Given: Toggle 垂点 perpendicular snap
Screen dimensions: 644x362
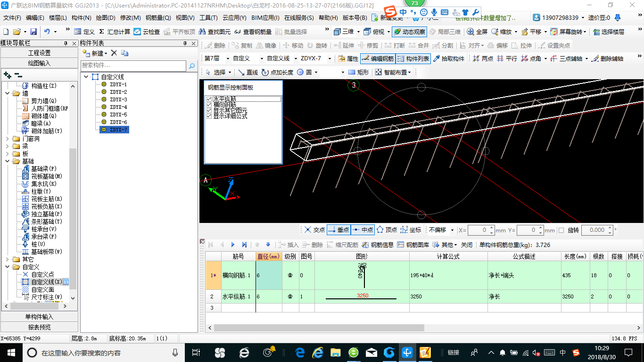Looking at the screenshot, I should tap(339, 230).
